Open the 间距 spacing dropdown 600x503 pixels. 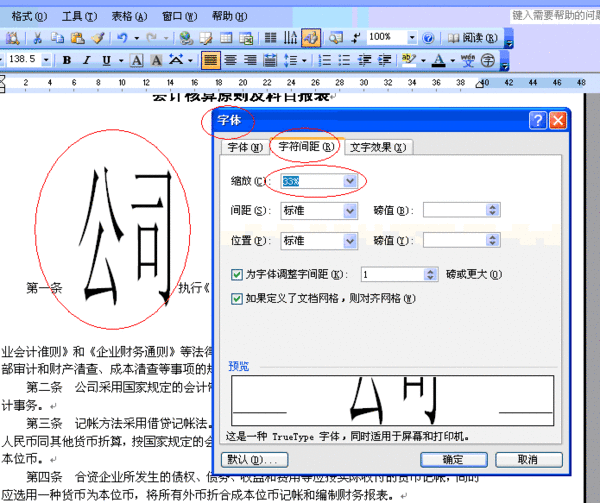(x=350, y=211)
